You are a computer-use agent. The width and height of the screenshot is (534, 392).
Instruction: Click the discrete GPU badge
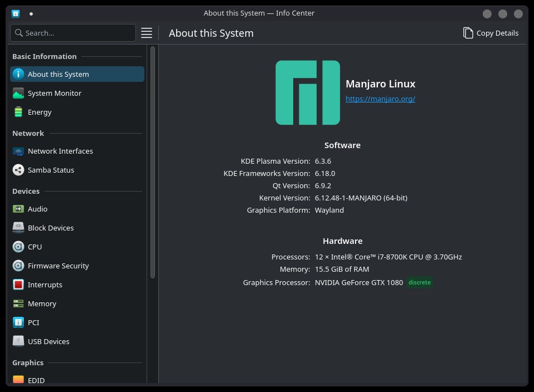pyautogui.click(x=420, y=282)
